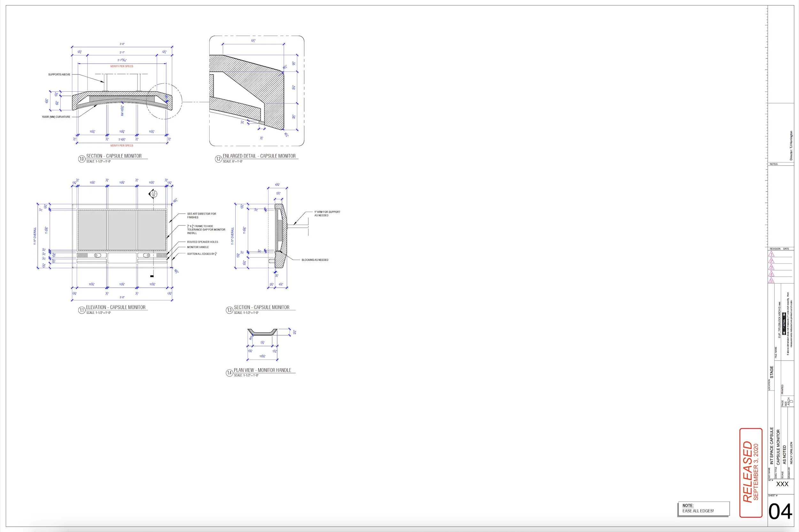Click the sheet number 04
Viewport: 799px width, 532px height.
(780, 512)
